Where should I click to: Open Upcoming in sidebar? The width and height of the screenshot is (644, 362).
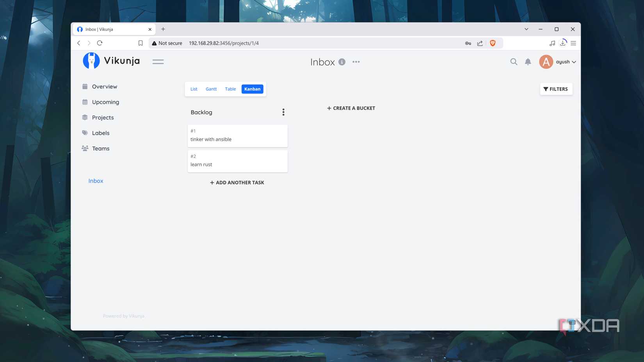[105, 102]
